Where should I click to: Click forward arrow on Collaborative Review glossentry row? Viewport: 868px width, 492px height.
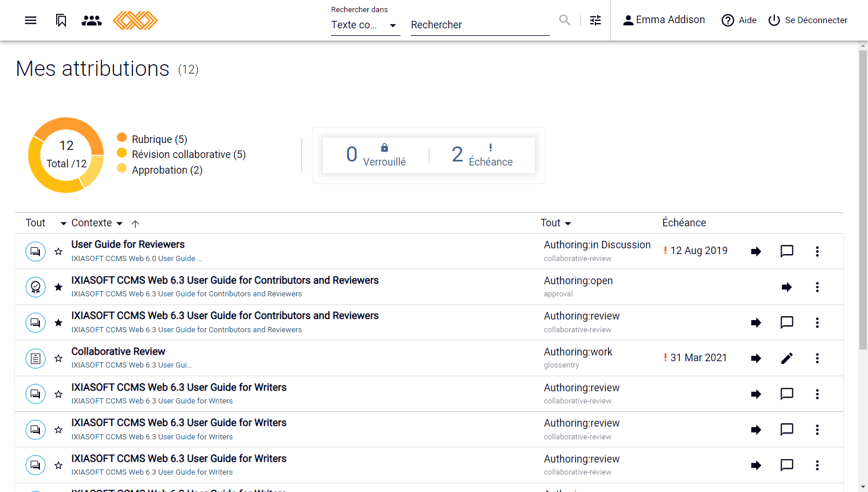tap(756, 358)
